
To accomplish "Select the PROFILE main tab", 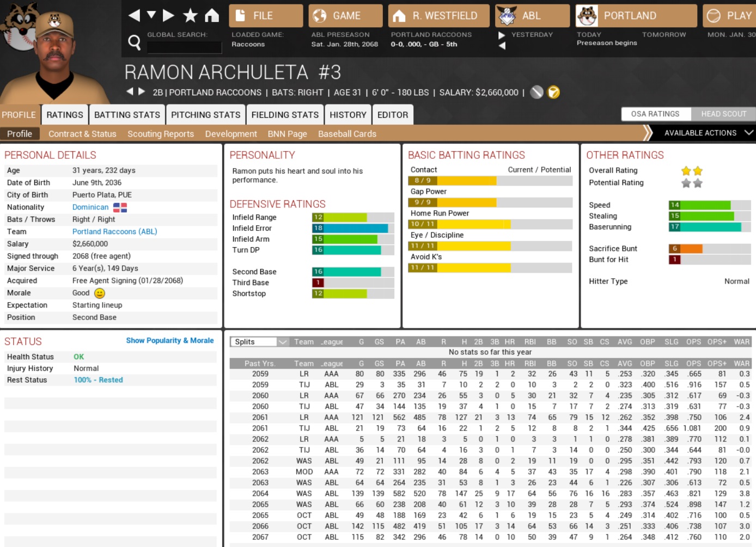I will pyautogui.click(x=19, y=115).
